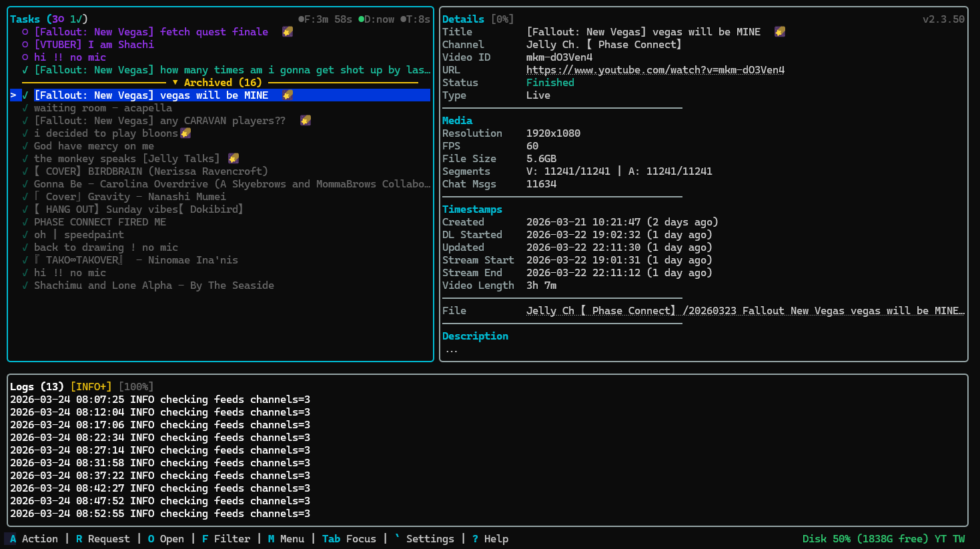This screenshot has width=980, height=549.
Task: Click the Tasks panel title
Action: 25,19
